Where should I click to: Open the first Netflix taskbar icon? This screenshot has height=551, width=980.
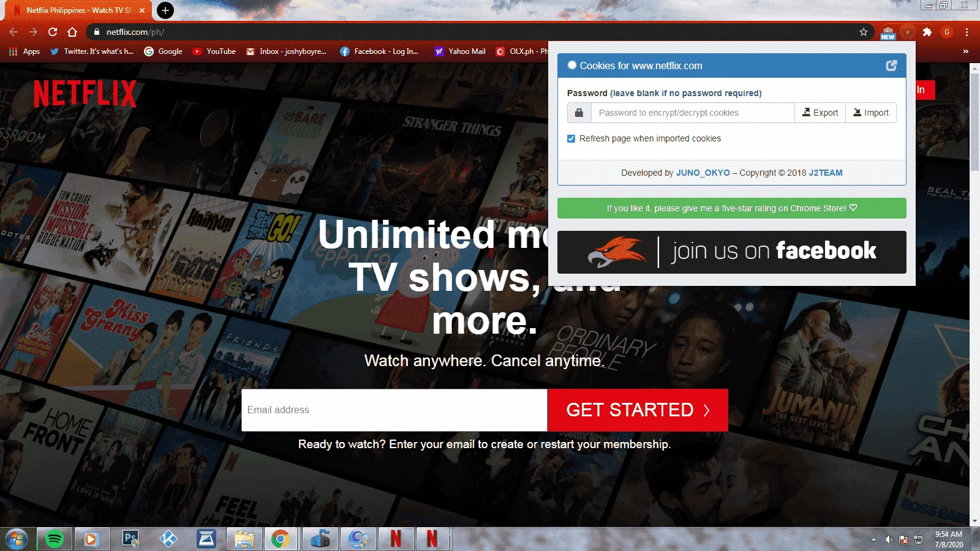coord(396,539)
